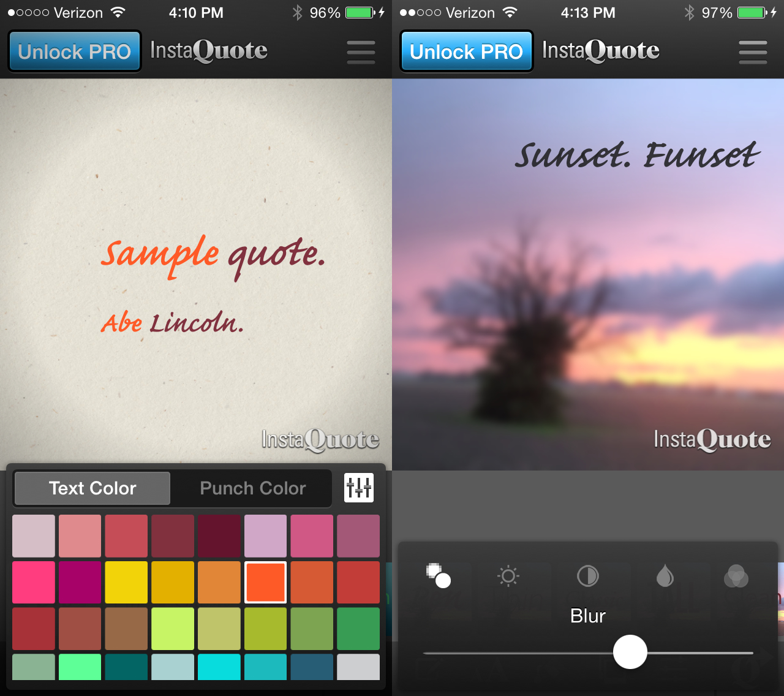Switch to Text Color tab
The width and height of the screenshot is (784, 696).
click(92, 488)
